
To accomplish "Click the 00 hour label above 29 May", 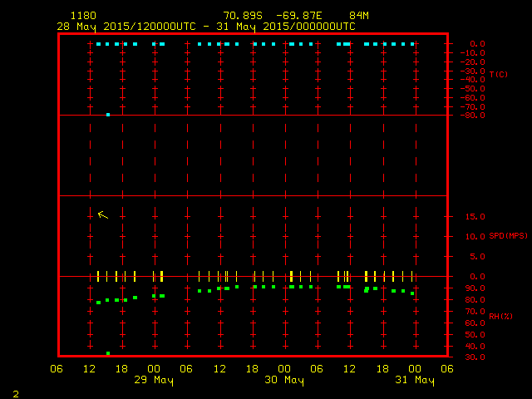I will 154,369.
